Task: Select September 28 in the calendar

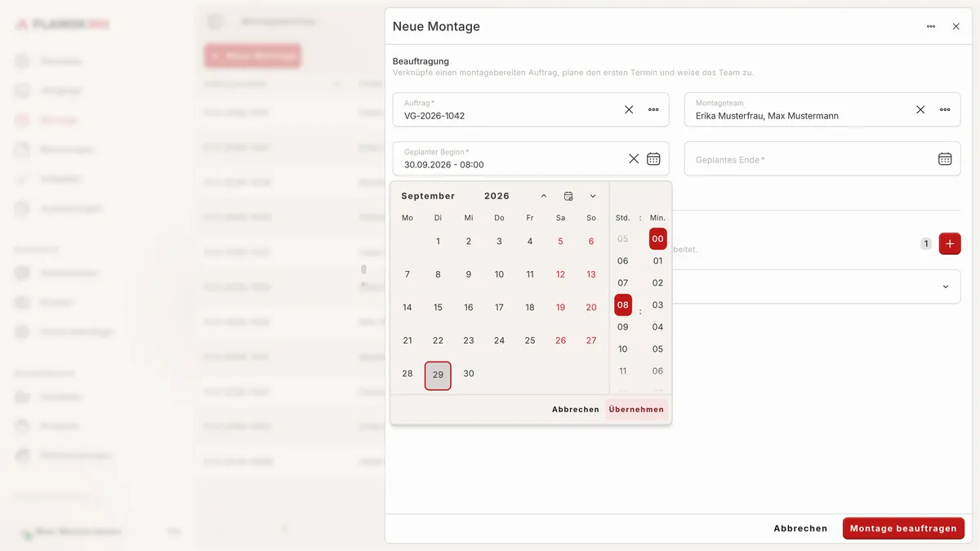Action: pos(408,373)
